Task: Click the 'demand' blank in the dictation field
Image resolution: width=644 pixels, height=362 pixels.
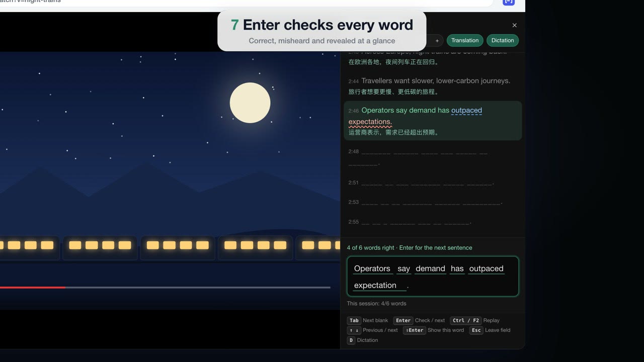Action: (x=430, y=268)
